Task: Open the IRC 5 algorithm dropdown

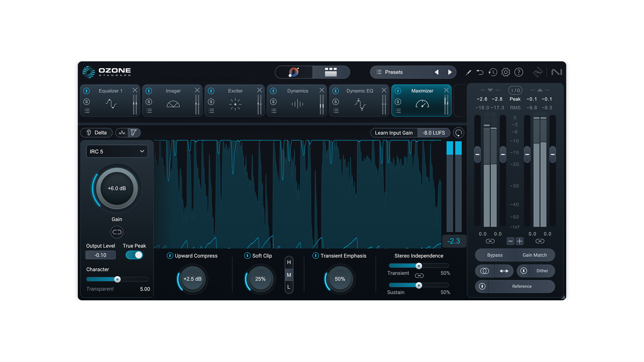Action: tap(117, 151)
